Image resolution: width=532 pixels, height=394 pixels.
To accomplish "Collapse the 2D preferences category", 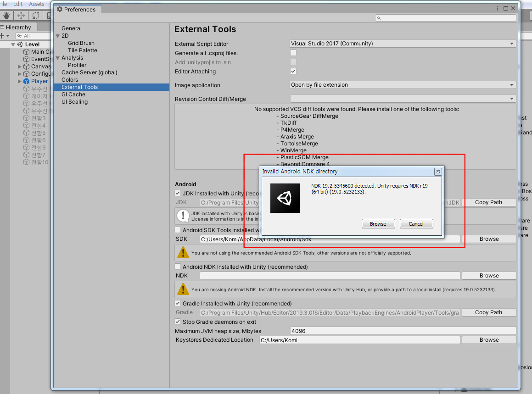I will pos(58,36).
